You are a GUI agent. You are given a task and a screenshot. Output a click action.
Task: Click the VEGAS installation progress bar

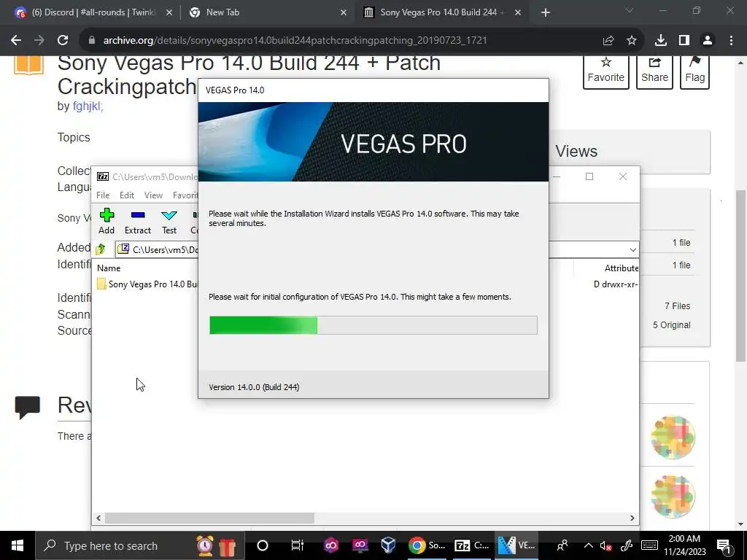coord(373,325)
